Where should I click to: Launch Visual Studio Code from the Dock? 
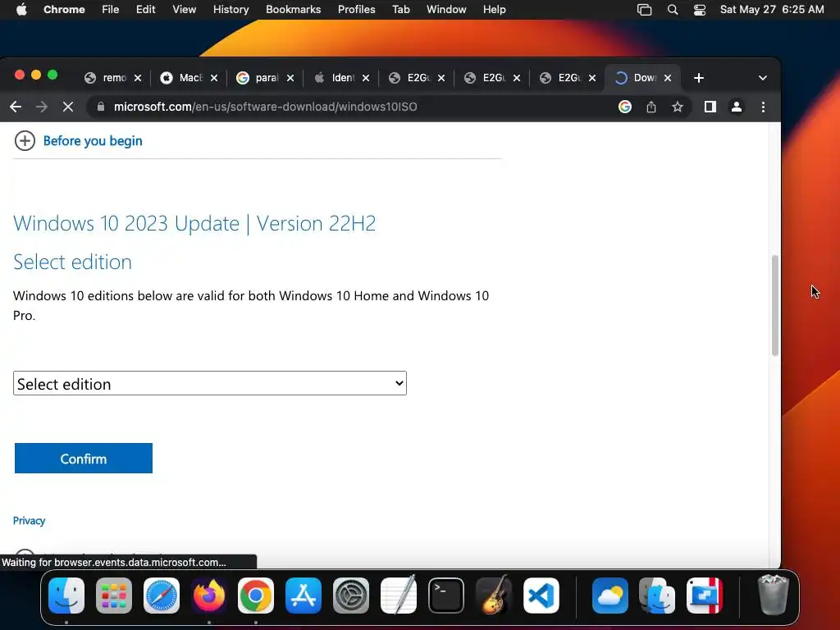(541, 596)
